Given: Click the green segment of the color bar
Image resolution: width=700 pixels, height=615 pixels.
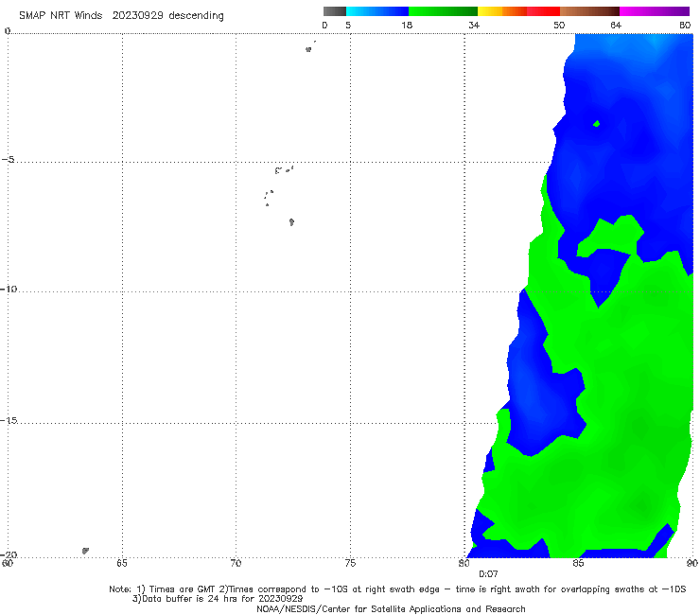Looking at the screenshot, I should (x=443, y=11).
